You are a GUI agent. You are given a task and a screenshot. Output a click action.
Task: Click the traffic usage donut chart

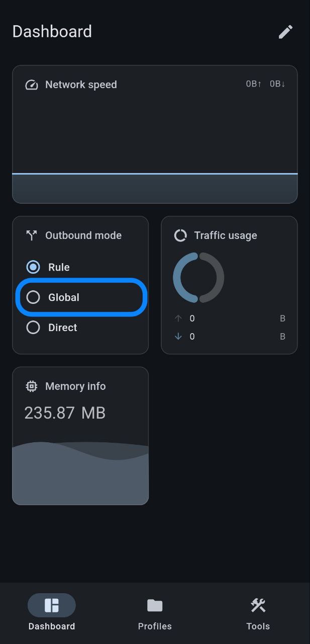tap(198, 278)
